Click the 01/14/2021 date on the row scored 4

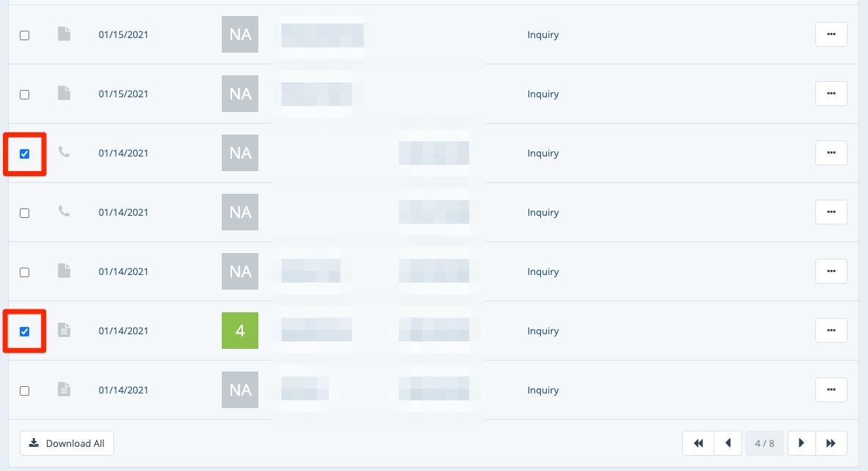click(124, 331)
